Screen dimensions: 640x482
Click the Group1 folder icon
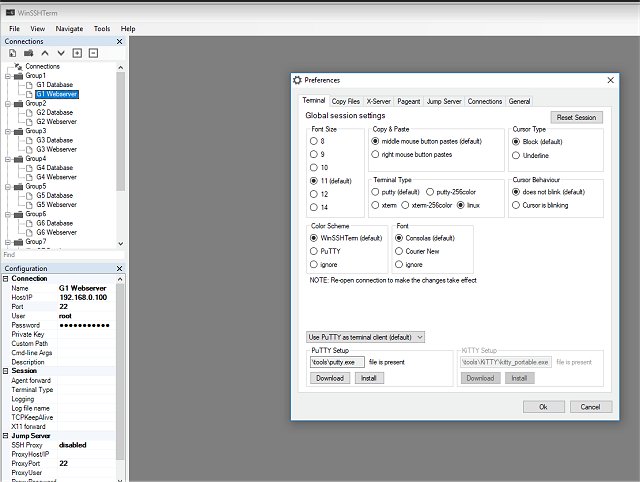(x=19, y=76)
